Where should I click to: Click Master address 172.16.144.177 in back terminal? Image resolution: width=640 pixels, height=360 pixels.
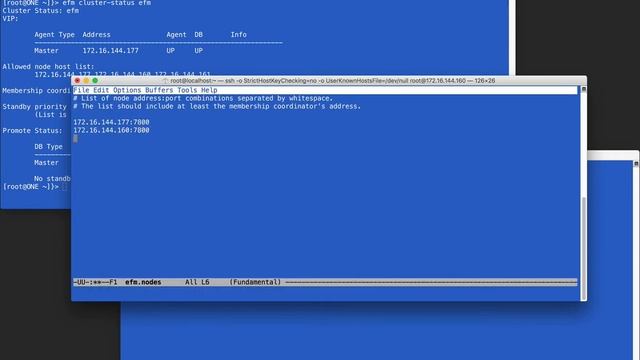(x=111, y=51)
